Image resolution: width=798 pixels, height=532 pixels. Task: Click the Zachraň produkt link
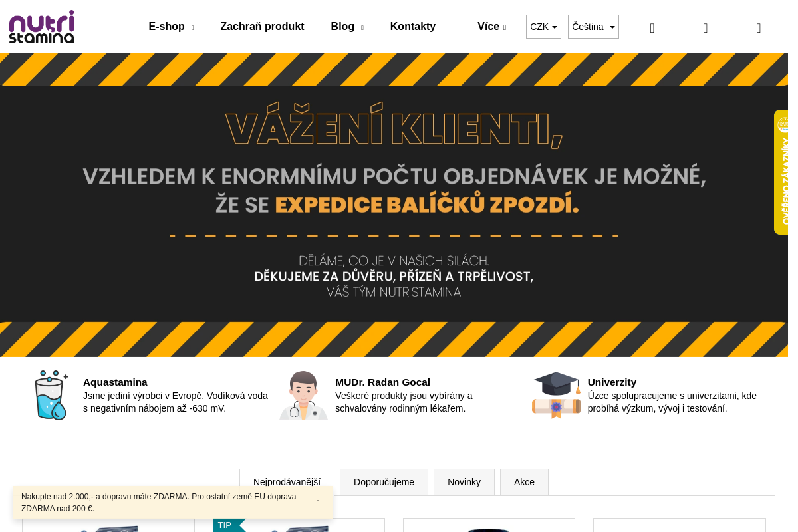[x=262, y=27]
